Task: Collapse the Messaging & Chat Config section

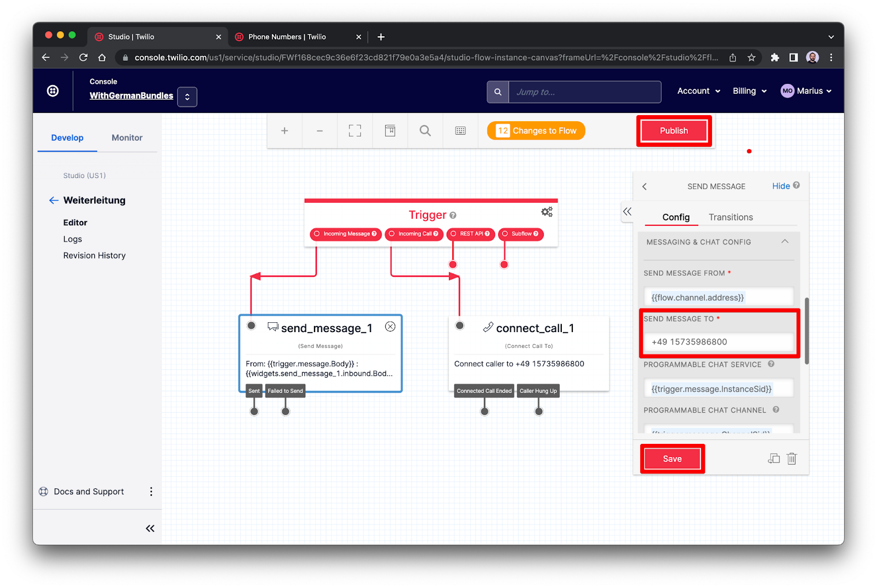Action: tap(785, 242)
